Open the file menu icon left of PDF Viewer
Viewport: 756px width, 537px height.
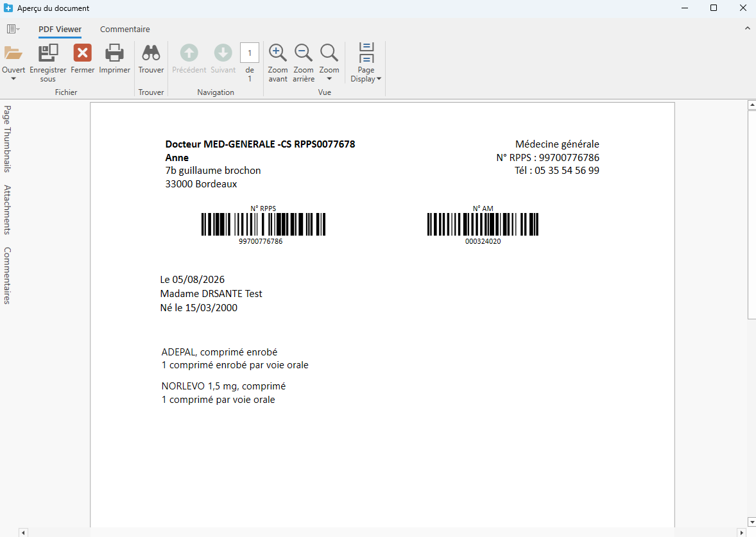coord(13,29)
